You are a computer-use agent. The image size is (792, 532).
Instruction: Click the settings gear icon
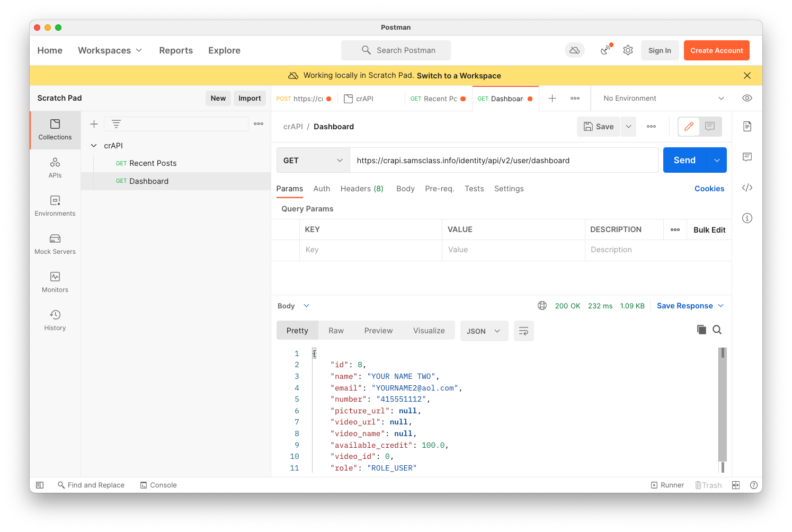[x=628, y=50]
